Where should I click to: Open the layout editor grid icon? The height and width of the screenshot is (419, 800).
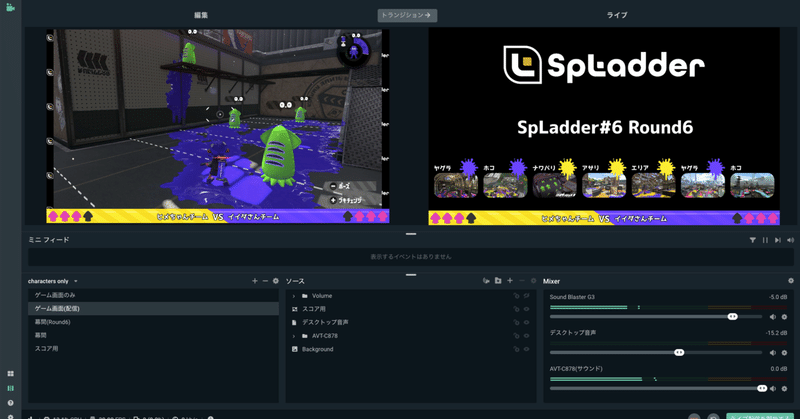pyautogui.click(x=10, y=374)
